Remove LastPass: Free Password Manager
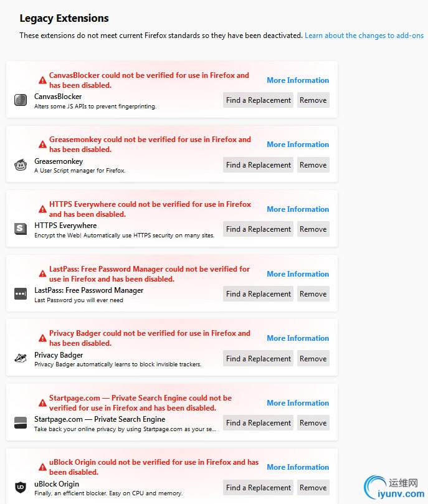 pos(313,294)
